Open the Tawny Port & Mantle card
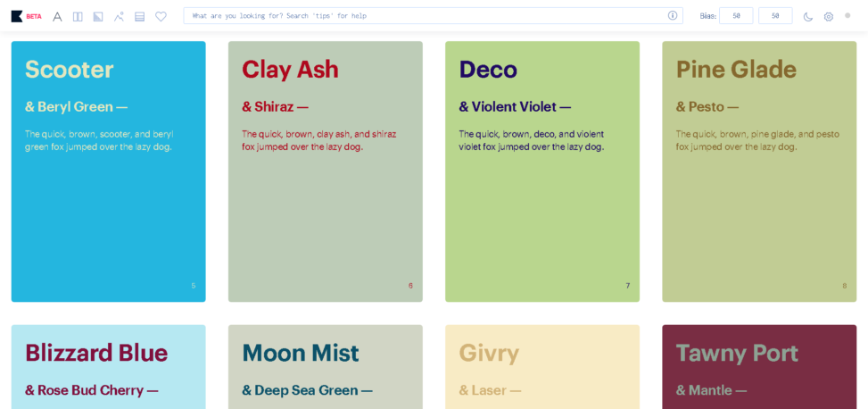 click(x=759, y=367)
